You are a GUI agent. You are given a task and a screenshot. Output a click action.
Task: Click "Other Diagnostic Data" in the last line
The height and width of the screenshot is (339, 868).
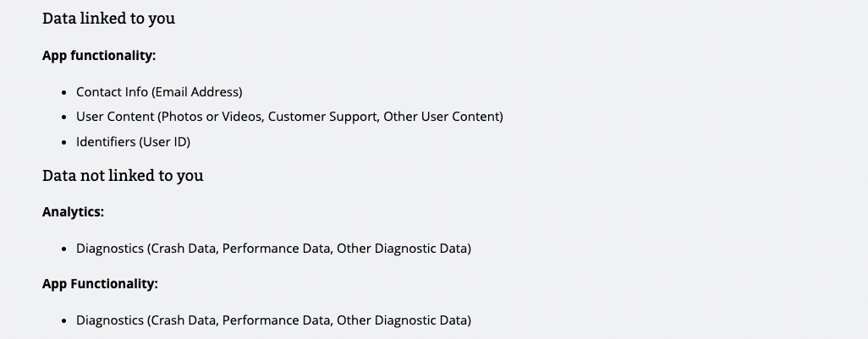[x=402, y=320]
